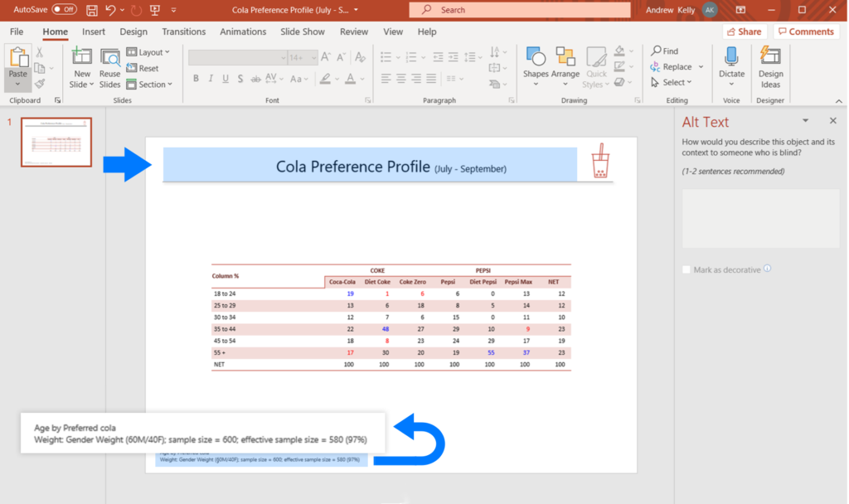
Task: Expand the Paste options dropdown arrow
Action: click(x=18, y=83)
